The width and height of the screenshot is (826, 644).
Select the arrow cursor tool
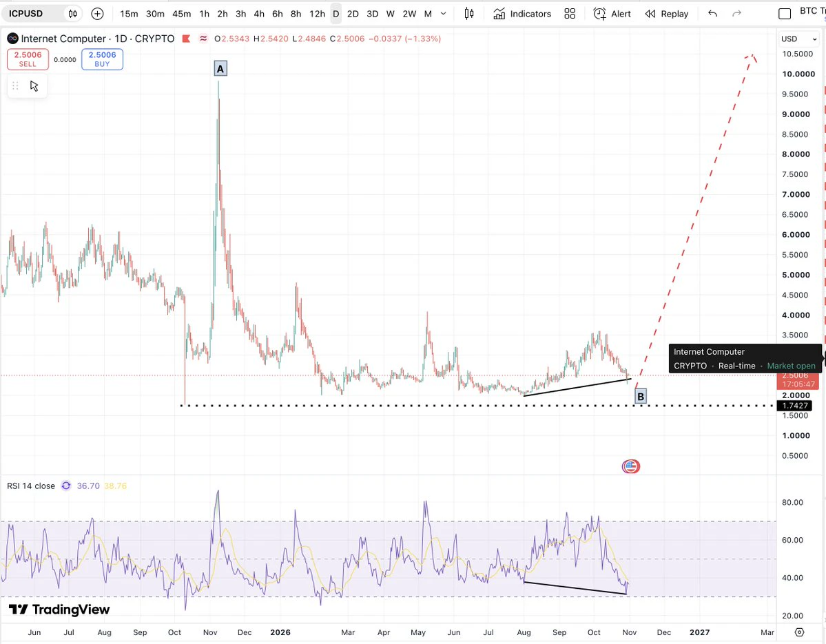pyautogui.click(x=34, y=86)
